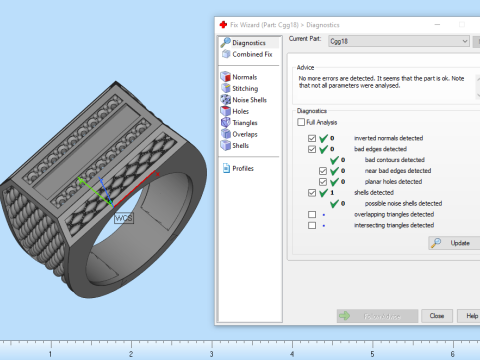
Task: Select the Triangles fix icon
Action: pos(226,122)
